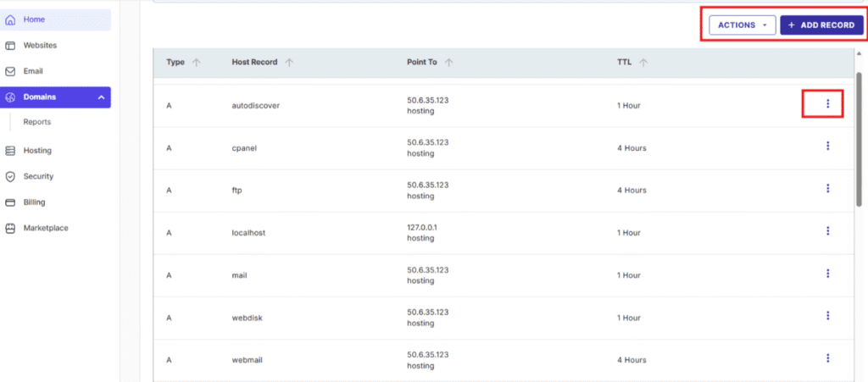
Task: Open the Actions dropdown
Action: (742, 25)
